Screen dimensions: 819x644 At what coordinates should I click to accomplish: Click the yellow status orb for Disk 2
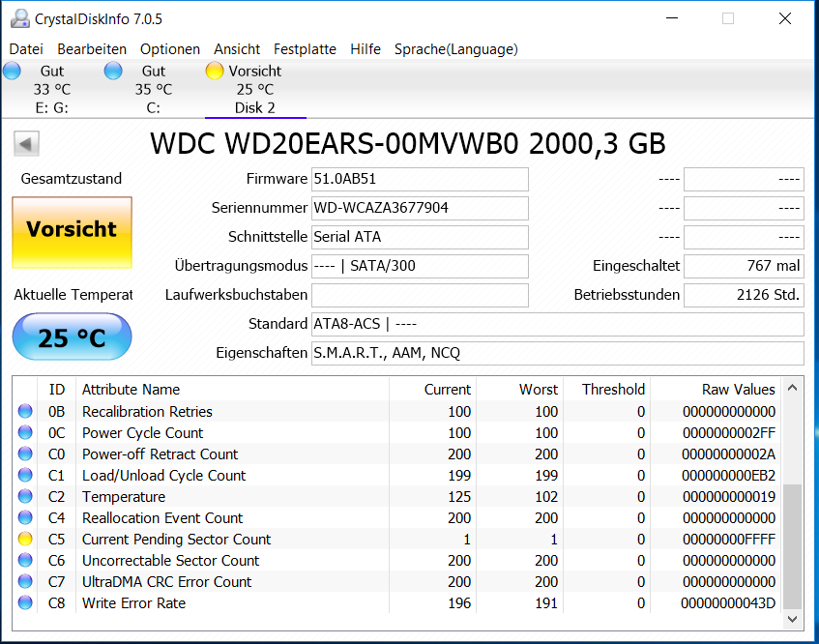click(214, 71)
